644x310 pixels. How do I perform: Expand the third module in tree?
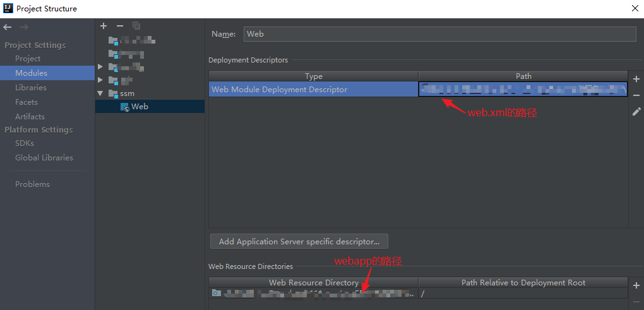[100, 66]
